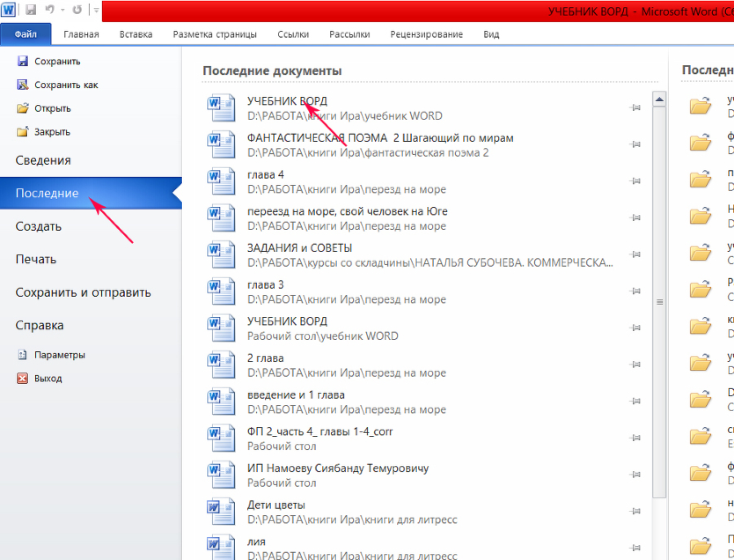Switch to the Рецензирование ribbon tab

pos(425,34)
